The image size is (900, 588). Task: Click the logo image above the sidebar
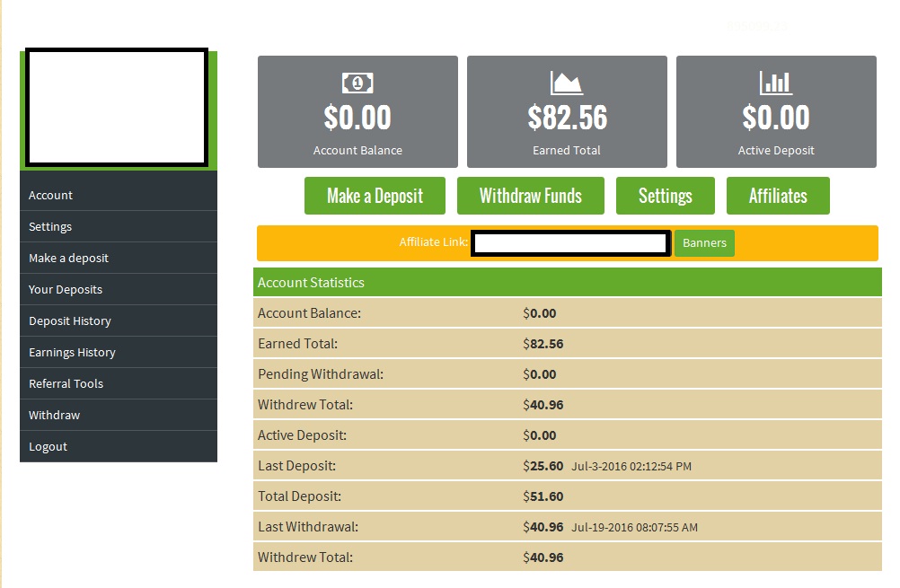click(117, 108)
